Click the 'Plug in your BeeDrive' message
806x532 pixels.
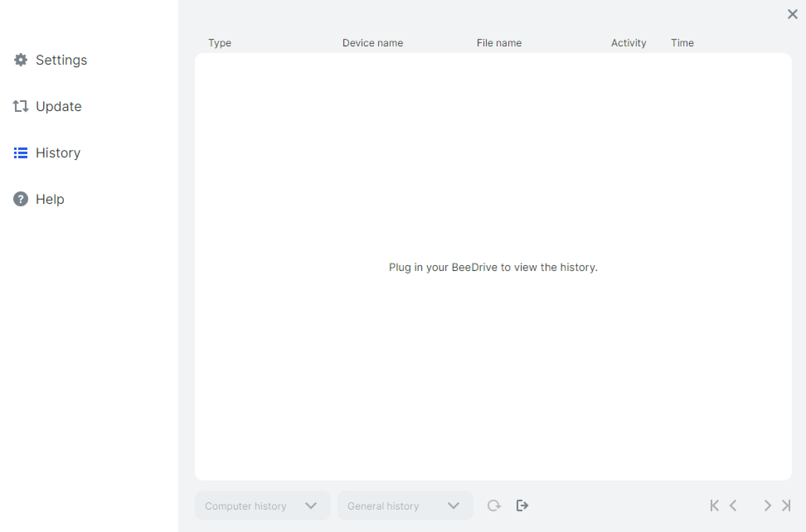click(x=493, y=267)
